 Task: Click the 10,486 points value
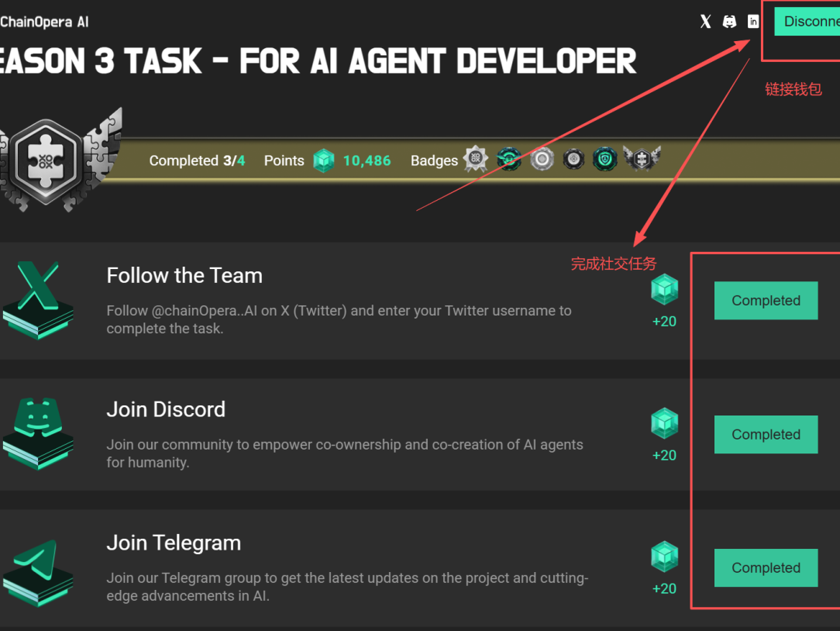pos(367,160)
